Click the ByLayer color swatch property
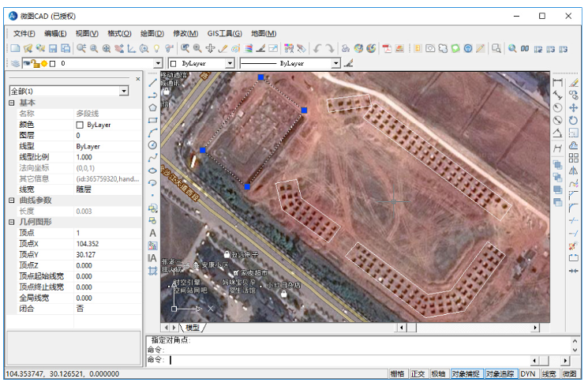588x386 pixels. click(x=80, y=125)
